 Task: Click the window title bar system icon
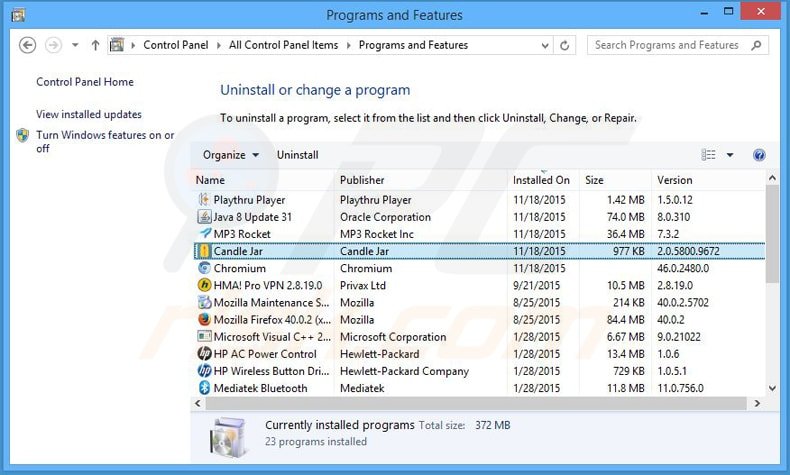pyautogui.click(x=18, y=14)
